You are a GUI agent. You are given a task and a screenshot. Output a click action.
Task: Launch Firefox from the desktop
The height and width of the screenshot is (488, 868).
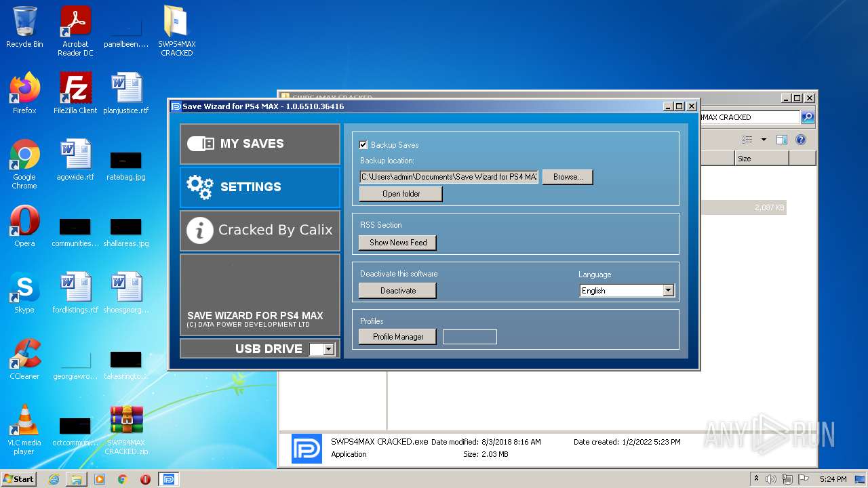[24, 93]
